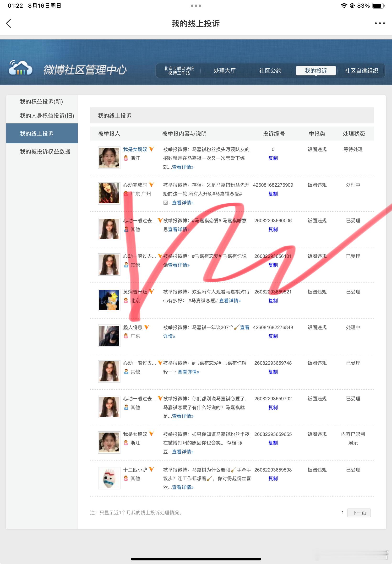The width and height of the screenshot is (392, 564).
Task: Click complaint number 26082293659655
Action: point(273,434)
